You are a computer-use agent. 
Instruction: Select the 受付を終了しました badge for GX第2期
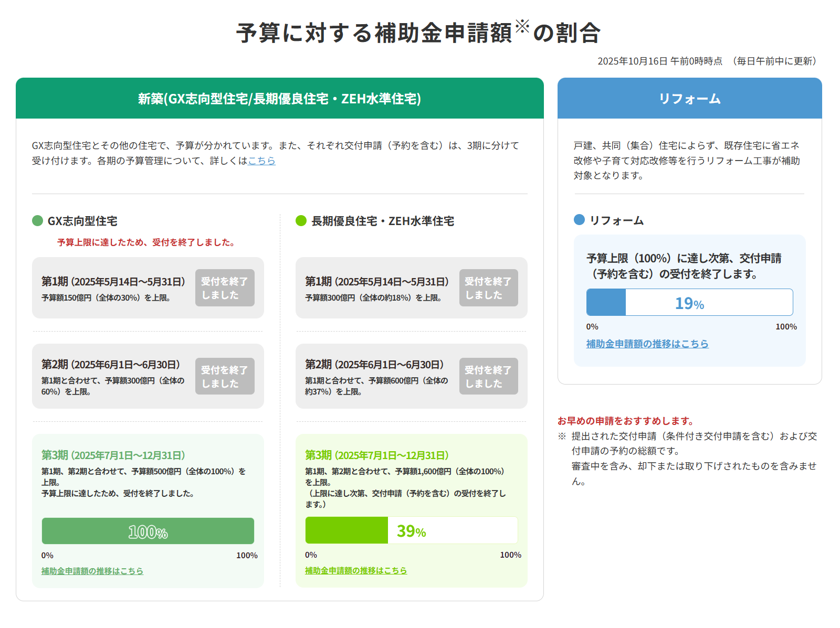pos(224,376)
